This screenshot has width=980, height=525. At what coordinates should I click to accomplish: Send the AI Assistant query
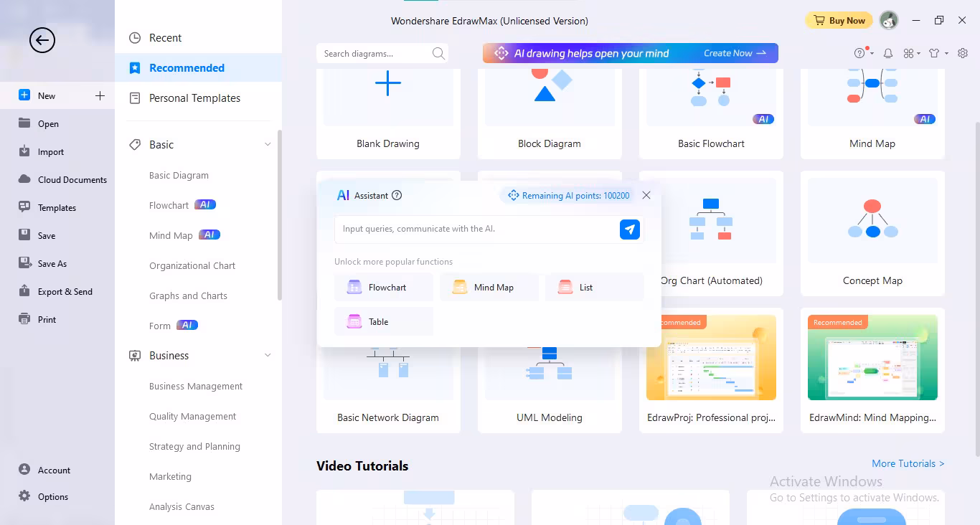click(629, 230)
